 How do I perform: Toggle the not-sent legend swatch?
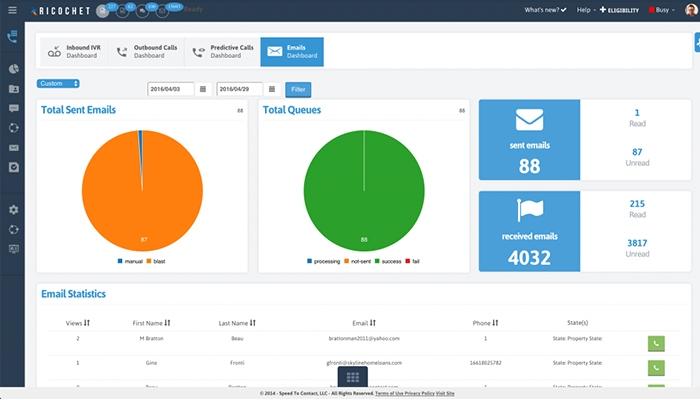346,261
